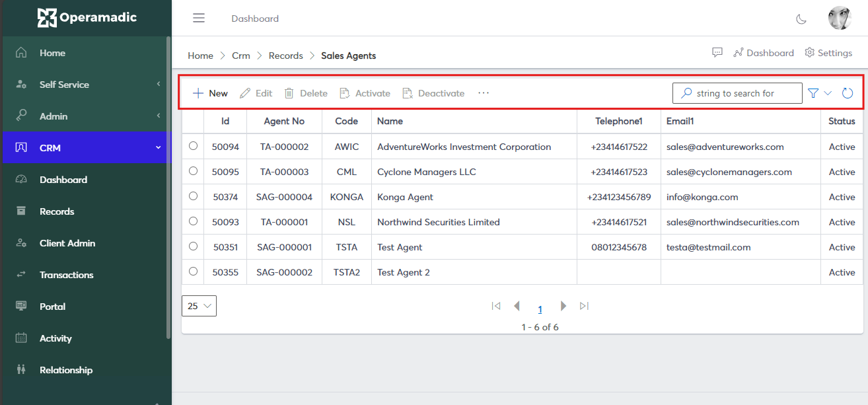This screenshot has height=405, width=868.
Task: Select the AdventureWorks Investment Corporation row radio
Action: (193, 146)
